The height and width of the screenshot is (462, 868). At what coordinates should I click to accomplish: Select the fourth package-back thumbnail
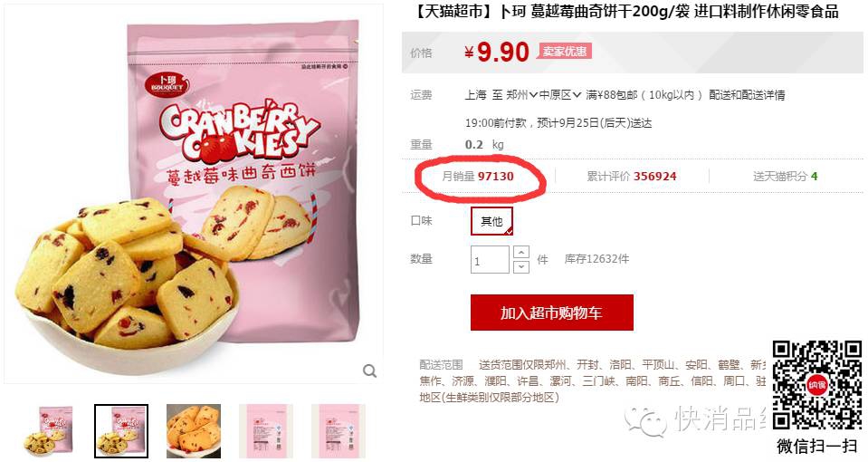pyautogui.click(x=266, y=431)
